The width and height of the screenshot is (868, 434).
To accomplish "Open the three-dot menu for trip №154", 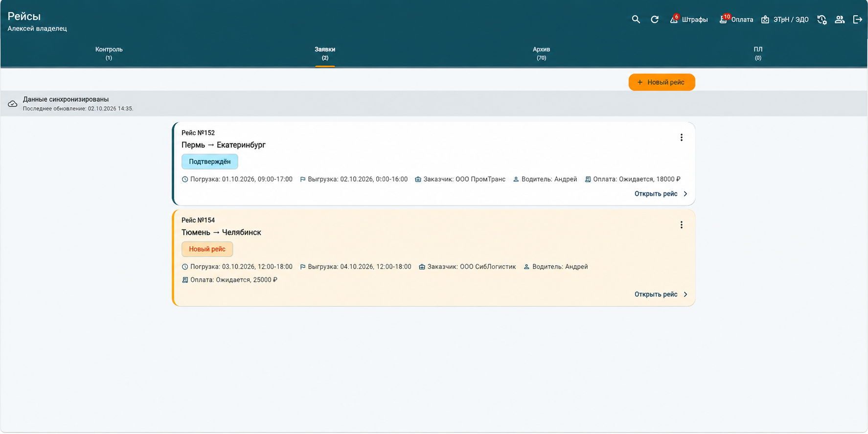I will pyautogui.click(x=681, y=225).
